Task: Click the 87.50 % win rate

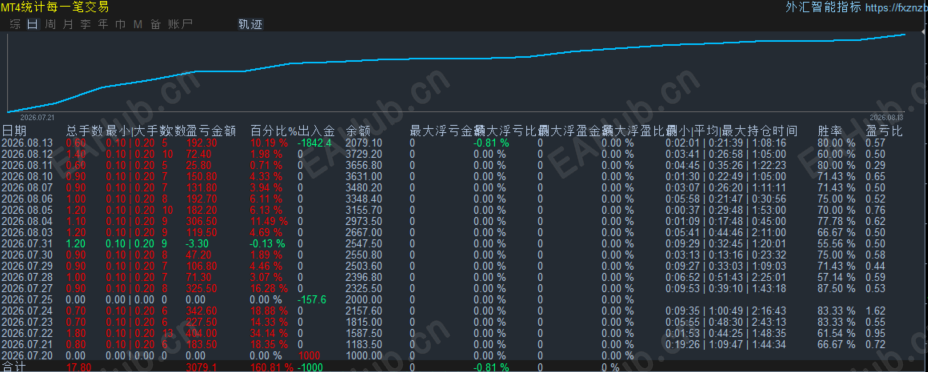Action: [x=836, y=289]
